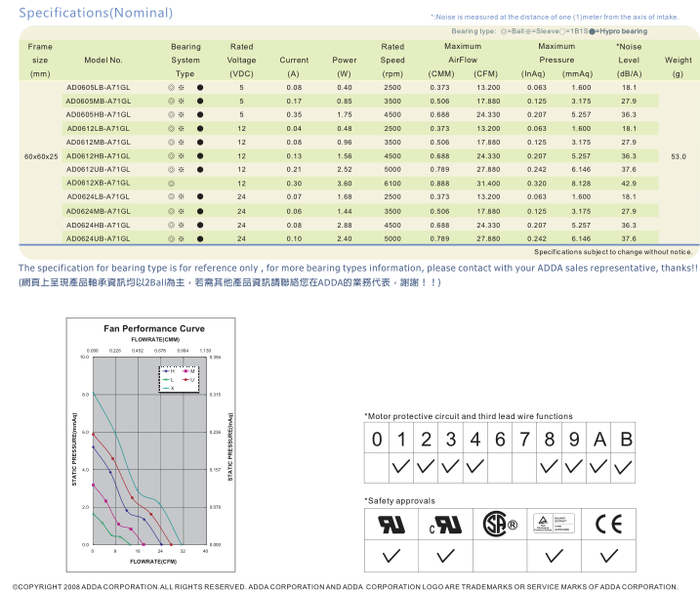Click the checkmark under function code 8
The height and width of the screenshot is (593, 700).
point(549,467)
